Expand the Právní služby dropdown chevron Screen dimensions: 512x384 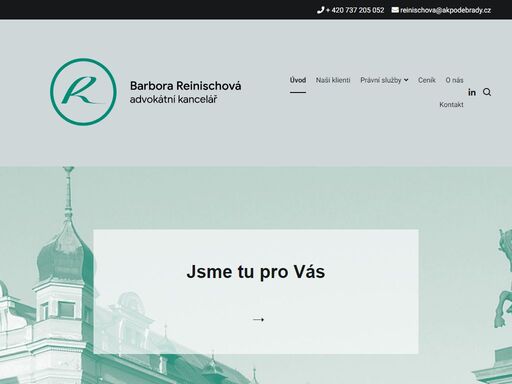click(406, 80)
